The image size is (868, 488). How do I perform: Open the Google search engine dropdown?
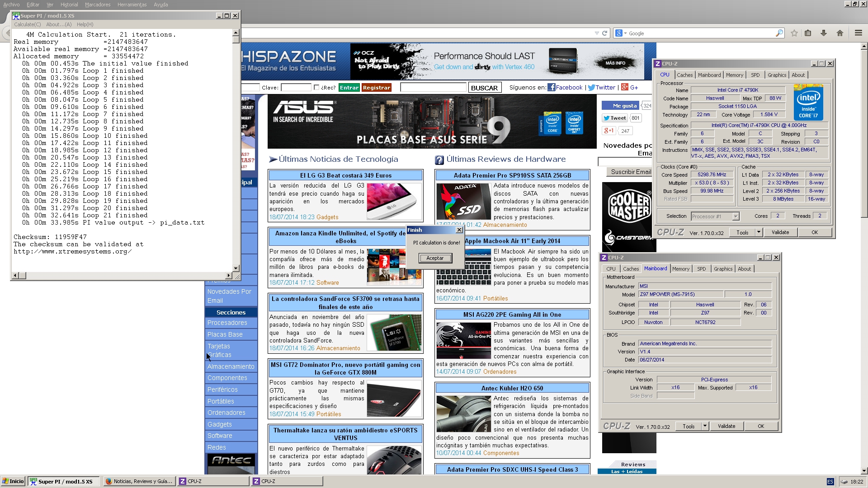point(621,33)
